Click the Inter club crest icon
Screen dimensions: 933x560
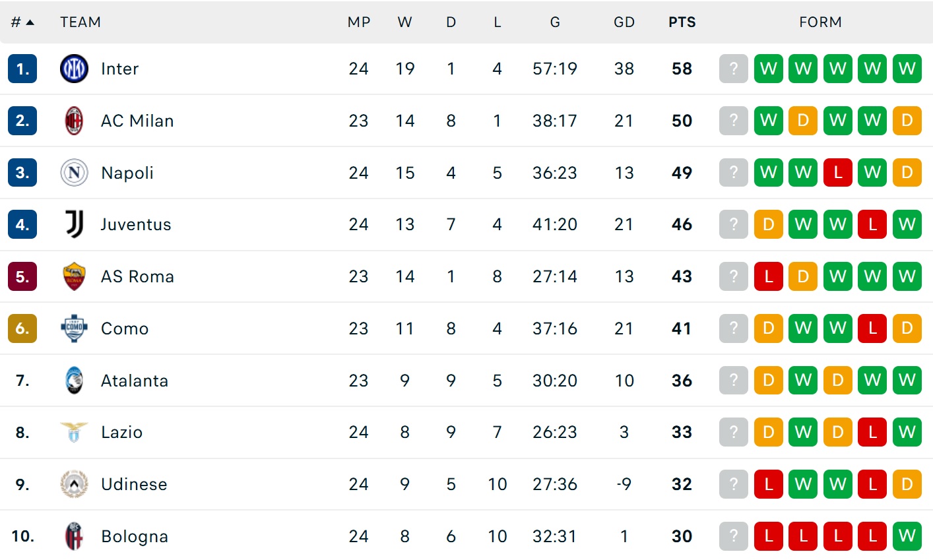tap(74, 69)
